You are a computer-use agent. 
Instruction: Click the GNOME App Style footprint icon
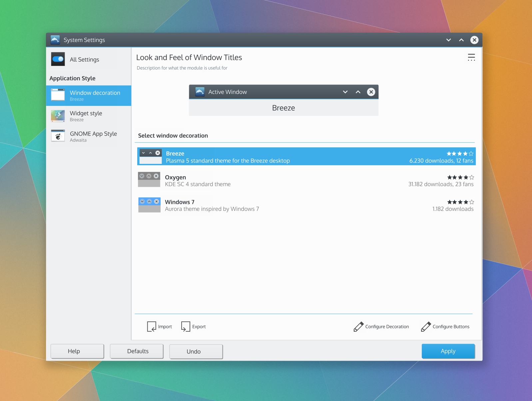58,136
